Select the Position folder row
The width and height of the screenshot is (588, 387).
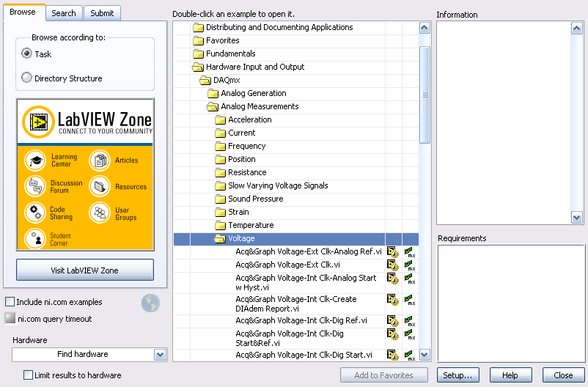[296, 159]
